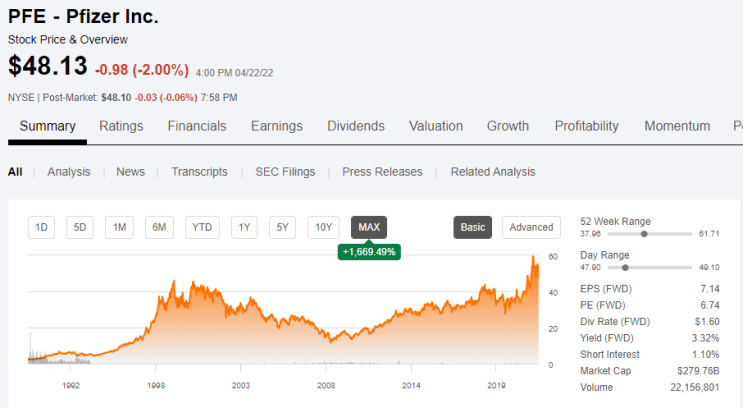This screenshot has height=408, width=743.
Task: Show SEC Filings
Action: click(285, 172)
